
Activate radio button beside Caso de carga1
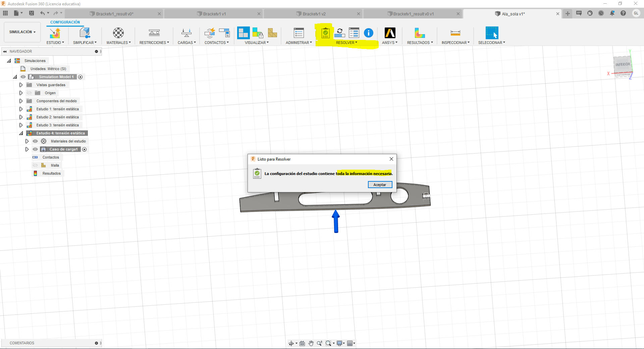(x=85, y=150)
